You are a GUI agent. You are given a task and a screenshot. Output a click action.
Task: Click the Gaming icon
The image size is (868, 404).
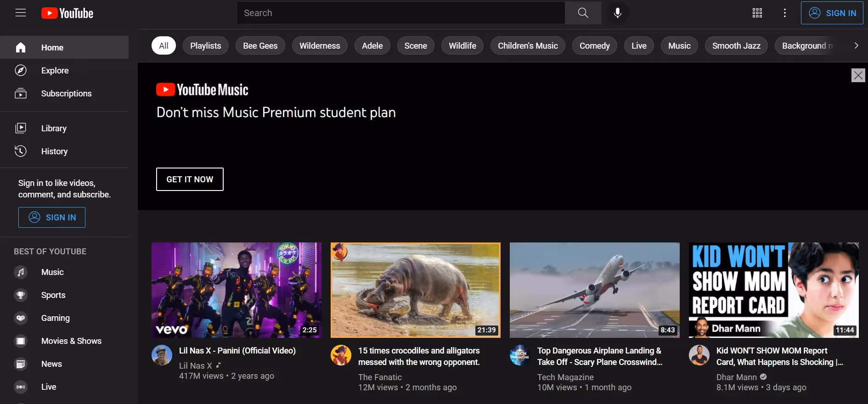point(21,318)
